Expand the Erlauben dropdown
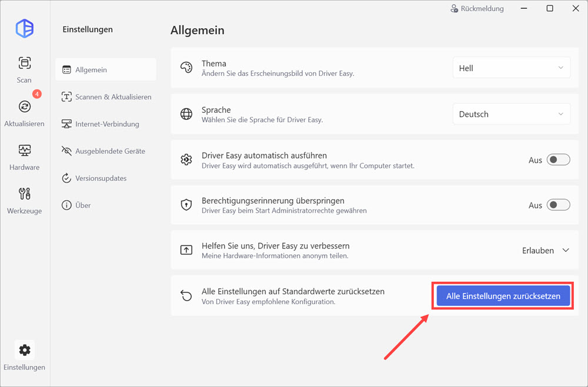The image size is (588, 387). tap(546, 250)
